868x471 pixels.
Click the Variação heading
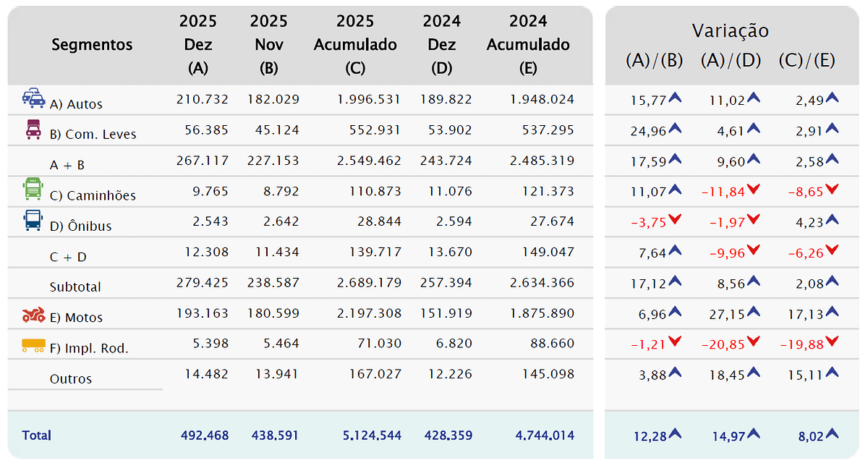pos(730,31)
